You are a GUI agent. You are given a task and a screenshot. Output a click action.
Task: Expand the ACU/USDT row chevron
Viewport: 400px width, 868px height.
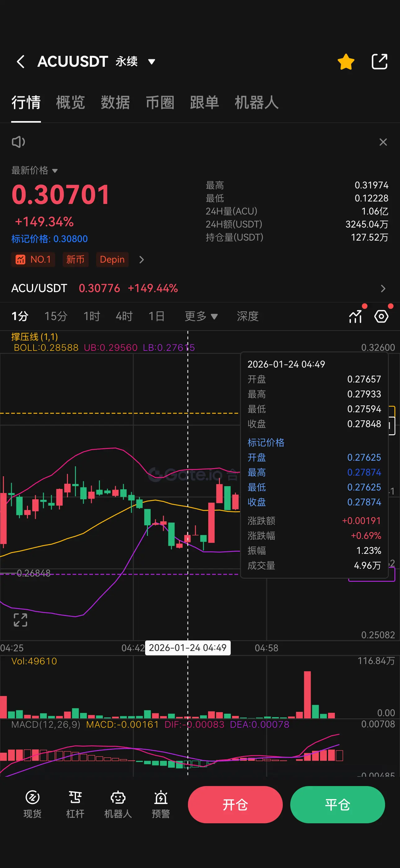pyautogui.click(x=383, y=288)
